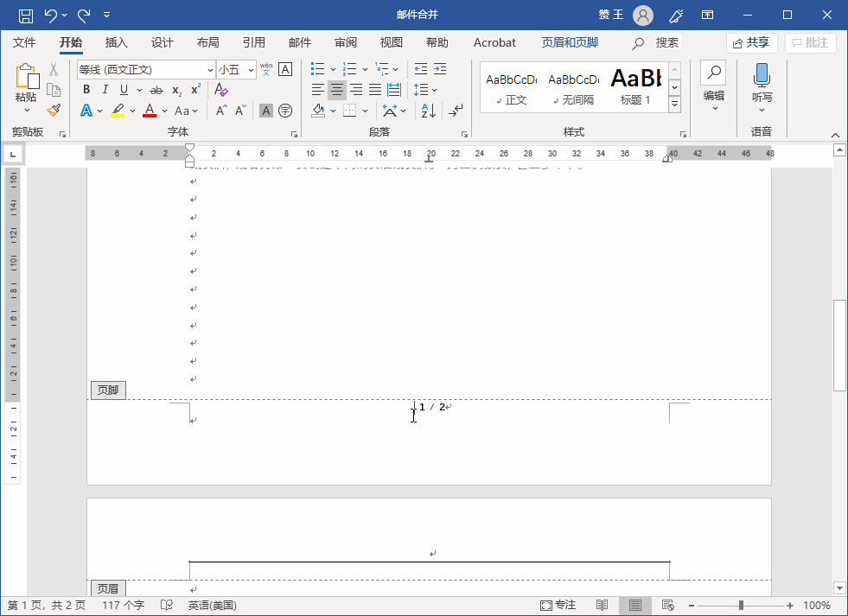Click the Cut scissors icon
Screen dimensions: 848x616
[x=54, y=70]
